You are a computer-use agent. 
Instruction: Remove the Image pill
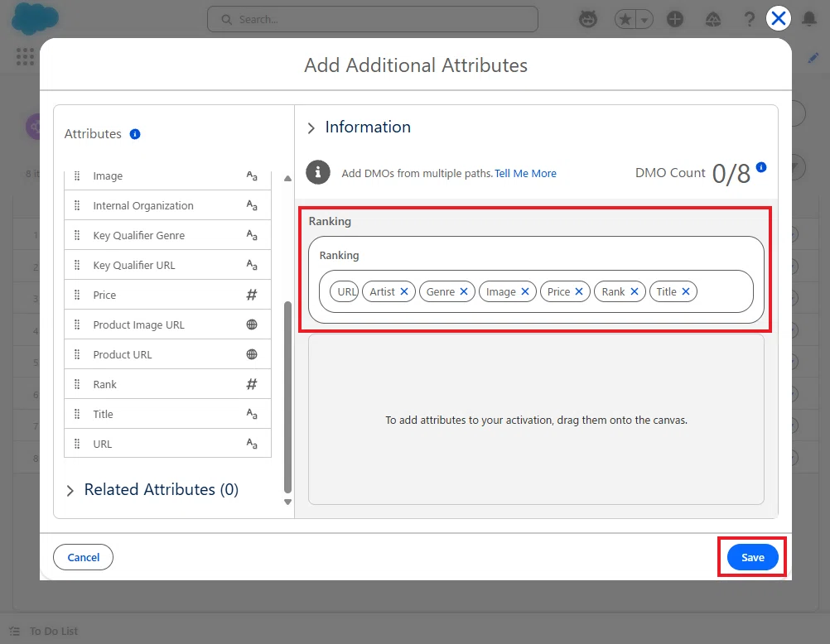(525, 291)
